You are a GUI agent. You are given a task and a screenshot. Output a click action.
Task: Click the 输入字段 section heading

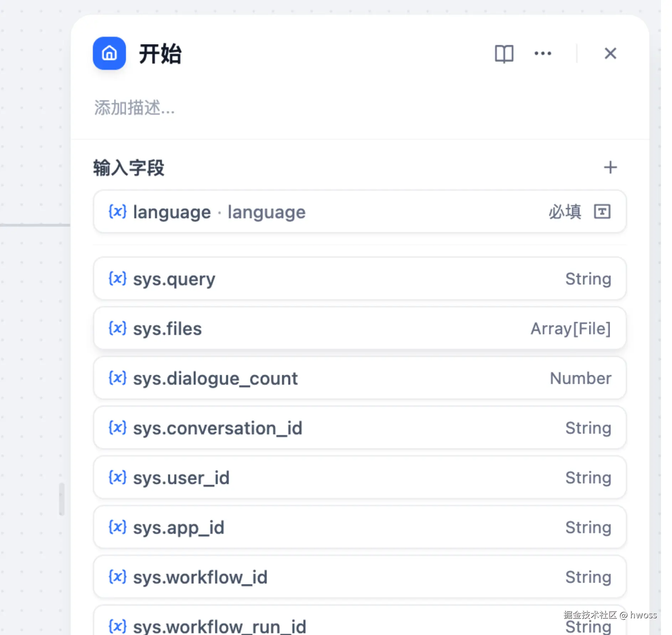point(129,167)
